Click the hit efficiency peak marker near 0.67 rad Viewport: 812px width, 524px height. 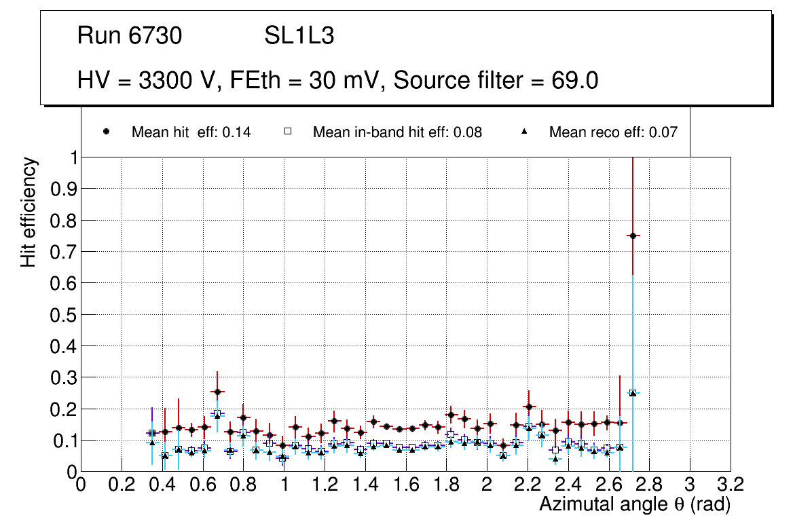pyautogui.click(x=217, y=392)
